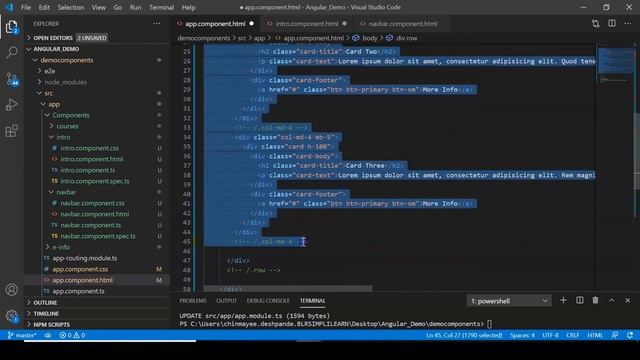Click the master branch status item
The height and width of the screenshot is (360, 640).
point(22,335)
